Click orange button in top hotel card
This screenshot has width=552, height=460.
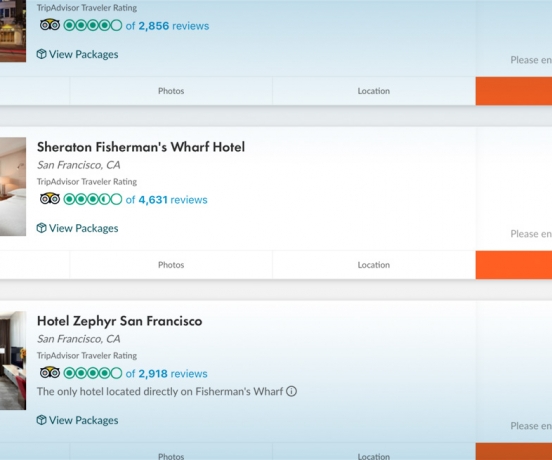point(514,91)
